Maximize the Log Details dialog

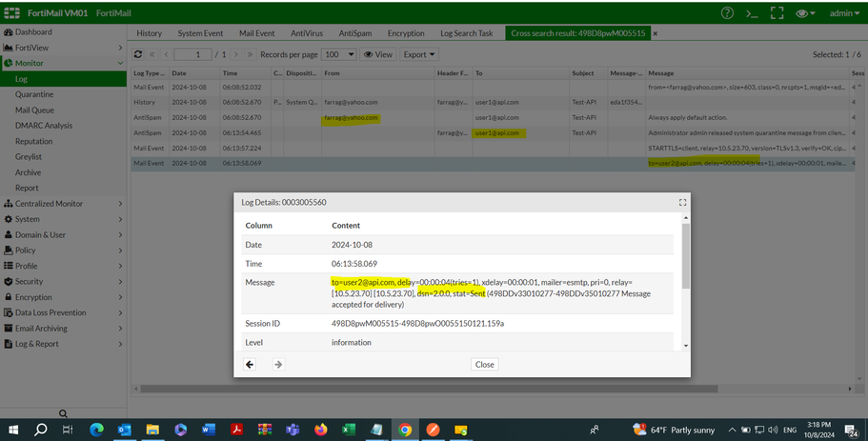click(x=682, y=203)
